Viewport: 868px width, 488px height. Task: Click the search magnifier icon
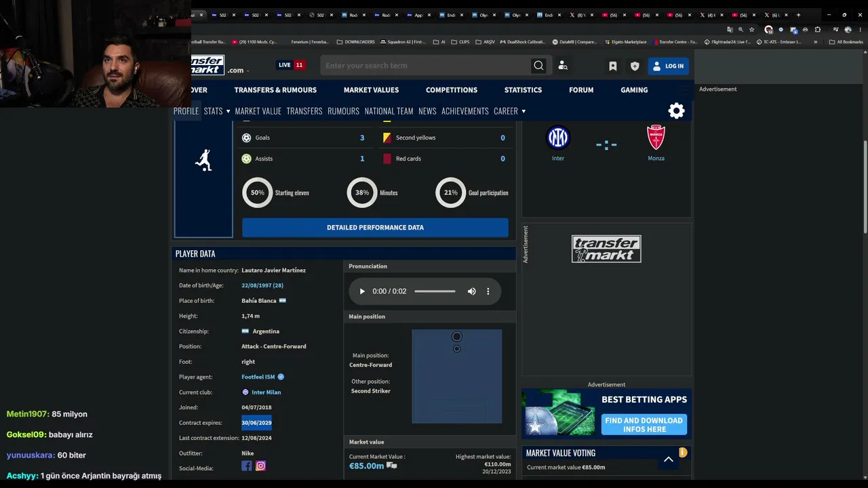click(x=538, y=66)
